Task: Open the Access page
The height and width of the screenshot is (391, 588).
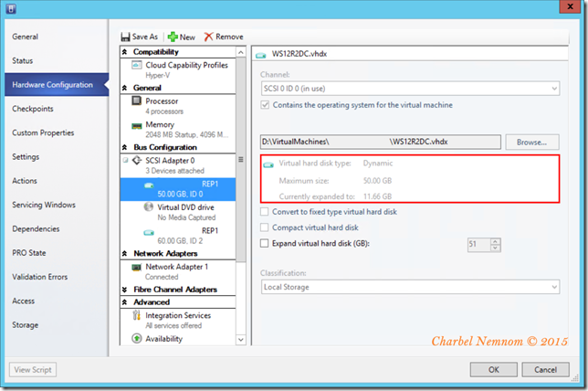Action: pyautogui.click(x=57, y=301)
